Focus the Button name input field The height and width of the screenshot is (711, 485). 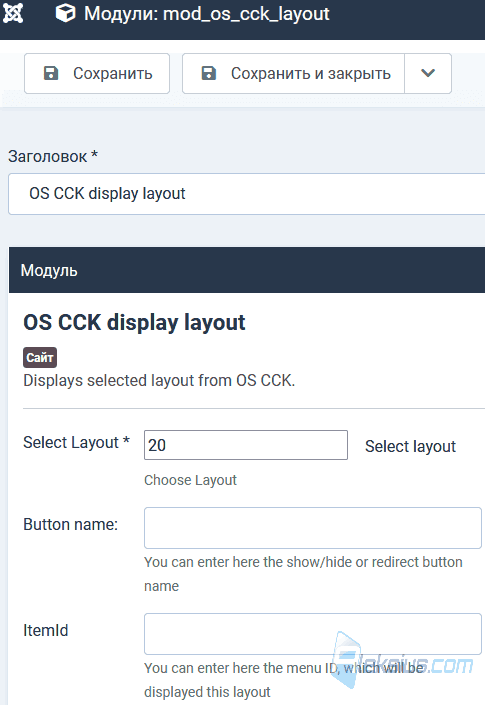(313, 528)
